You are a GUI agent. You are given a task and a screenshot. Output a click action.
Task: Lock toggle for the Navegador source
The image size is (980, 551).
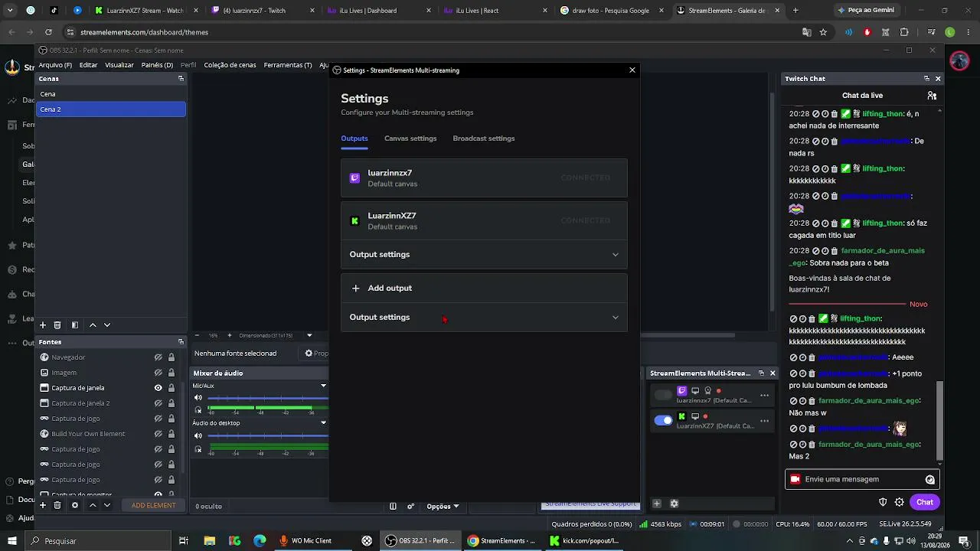tap(171, 357)
